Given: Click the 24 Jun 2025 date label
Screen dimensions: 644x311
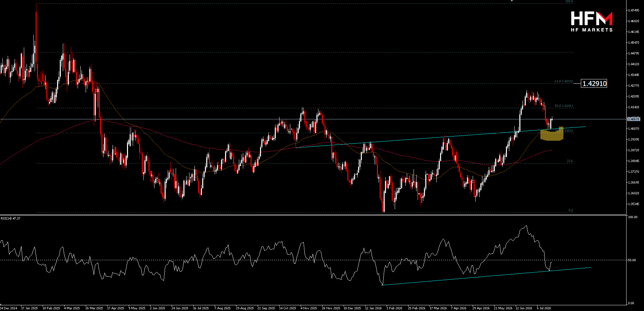Looking at the screenshot, I should pos(180,308).
